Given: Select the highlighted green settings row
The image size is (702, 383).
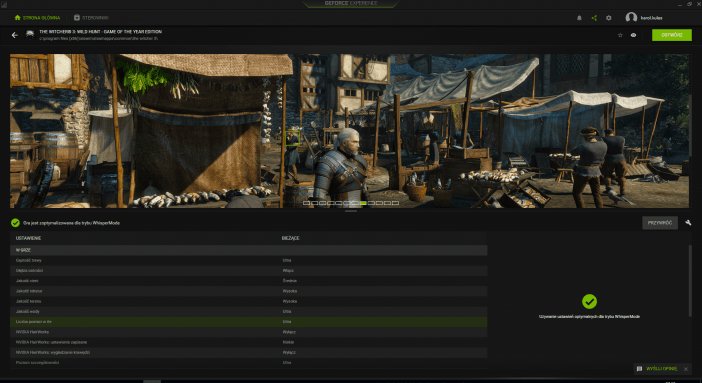Looking at the screenshot, I should pos(248,322).
